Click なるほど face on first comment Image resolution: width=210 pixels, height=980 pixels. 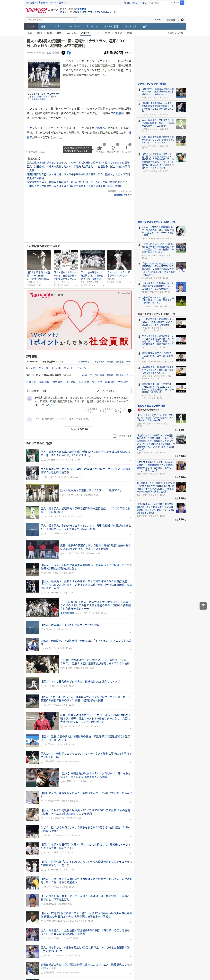tap(103, 410)
